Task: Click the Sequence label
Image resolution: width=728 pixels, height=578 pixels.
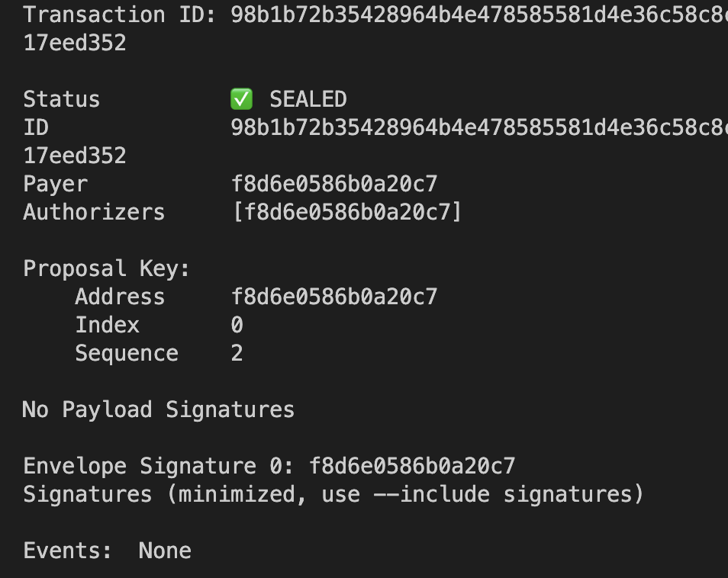Action: (x=127, y=354)
